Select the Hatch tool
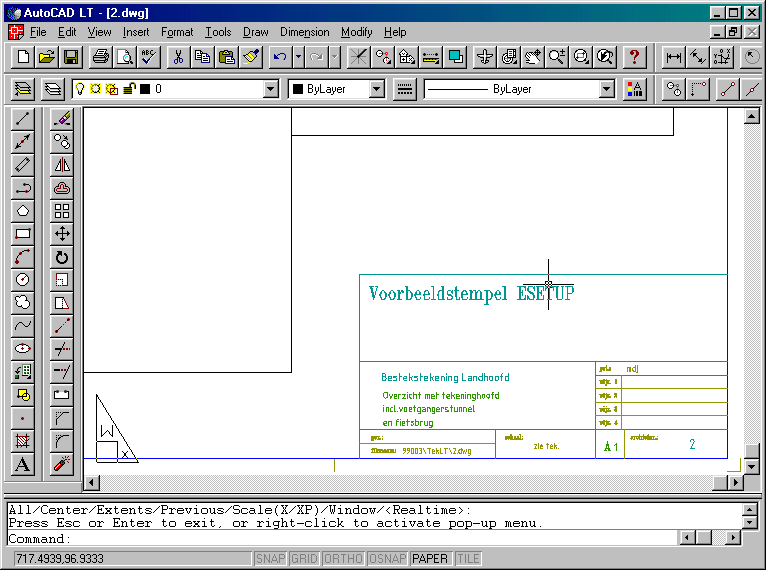The image size is (766, 570). (22, 441)
